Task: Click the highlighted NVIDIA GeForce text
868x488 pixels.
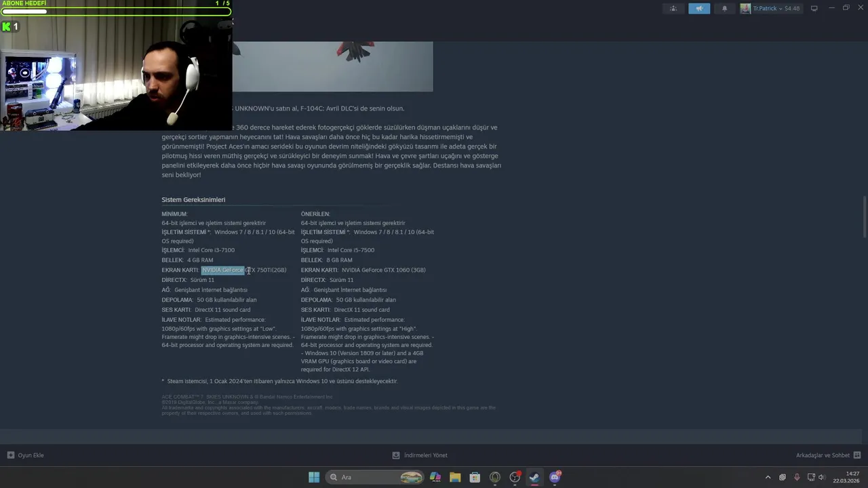Action: pyautogui.click(x=222, y=270)
